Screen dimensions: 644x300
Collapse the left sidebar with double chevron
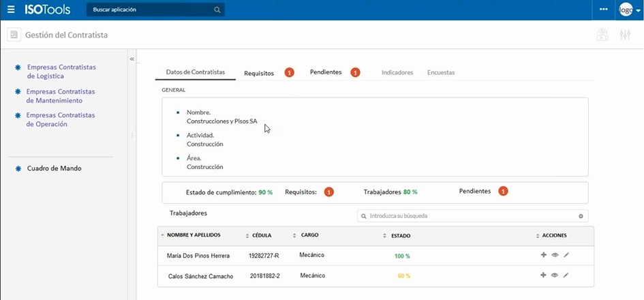[132, 59]
